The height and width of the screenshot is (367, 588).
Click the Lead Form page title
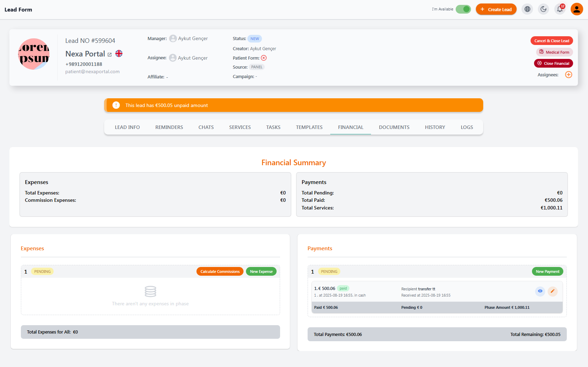[x=18, y=10]
